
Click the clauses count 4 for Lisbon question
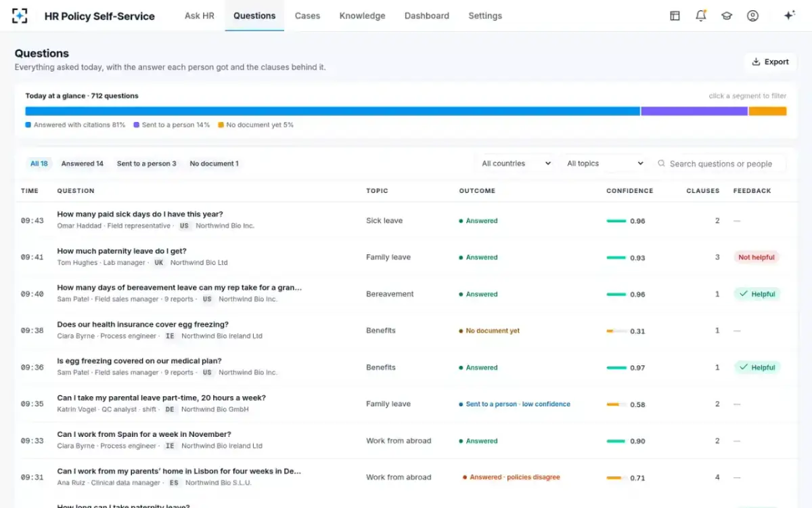717,478
